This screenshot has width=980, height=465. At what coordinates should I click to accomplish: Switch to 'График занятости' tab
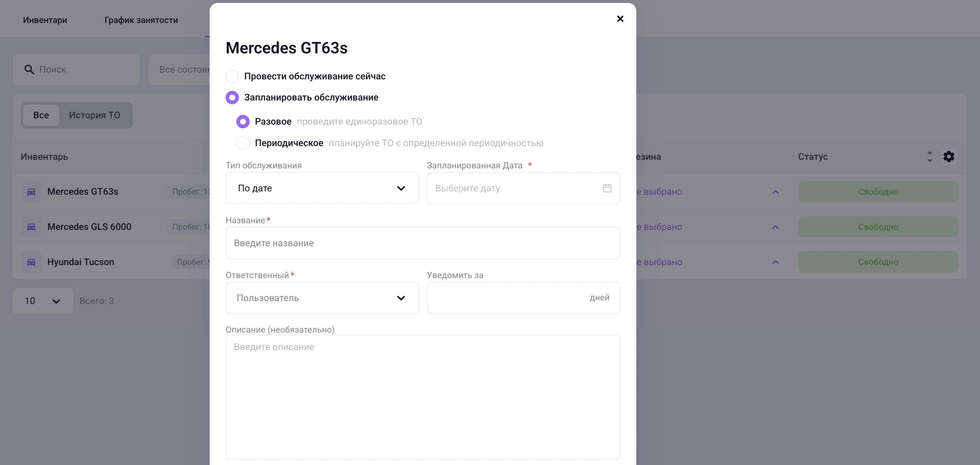coord(141,20)
